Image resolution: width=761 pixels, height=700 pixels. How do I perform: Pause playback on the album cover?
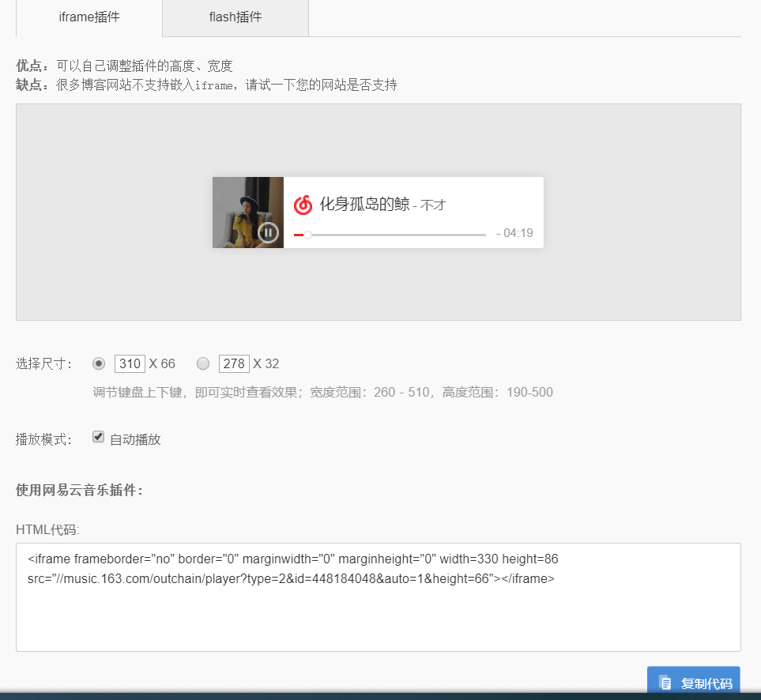pyautogui.click(x=268, y=232)
